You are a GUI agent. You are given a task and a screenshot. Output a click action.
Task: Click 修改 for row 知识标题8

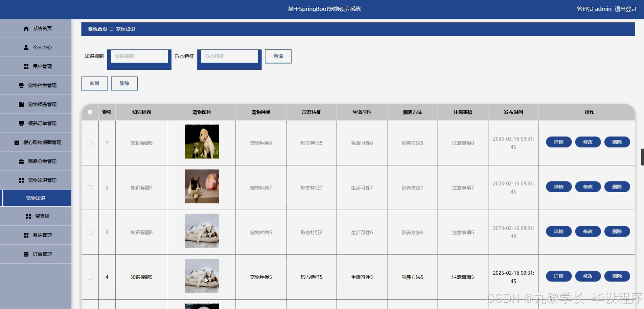[x=588, y=142]
